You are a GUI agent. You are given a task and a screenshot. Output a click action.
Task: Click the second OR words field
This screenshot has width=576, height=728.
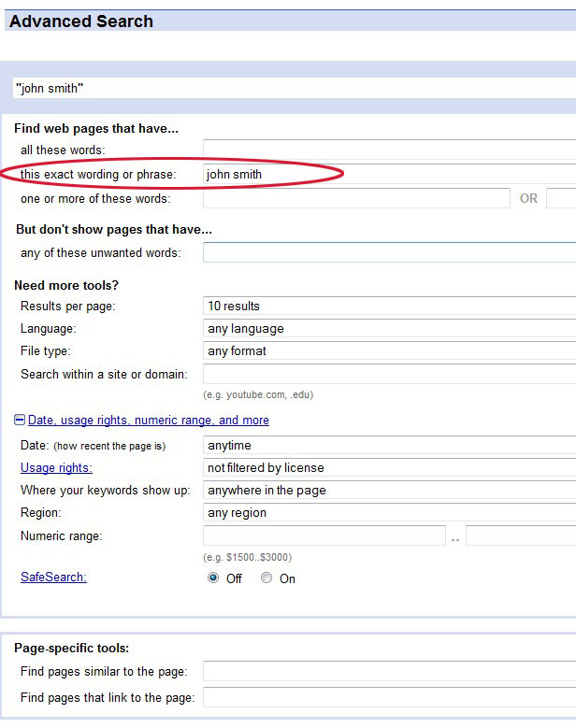click(561, 198)
